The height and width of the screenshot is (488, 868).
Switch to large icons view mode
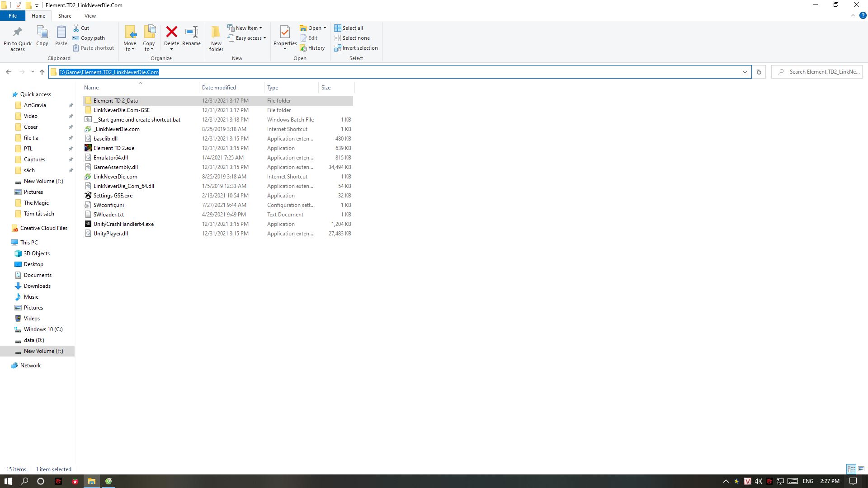tap(861, 469)
